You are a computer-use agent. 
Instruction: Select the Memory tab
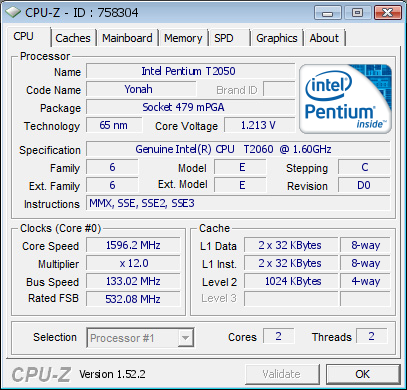[x=183, y=38]
